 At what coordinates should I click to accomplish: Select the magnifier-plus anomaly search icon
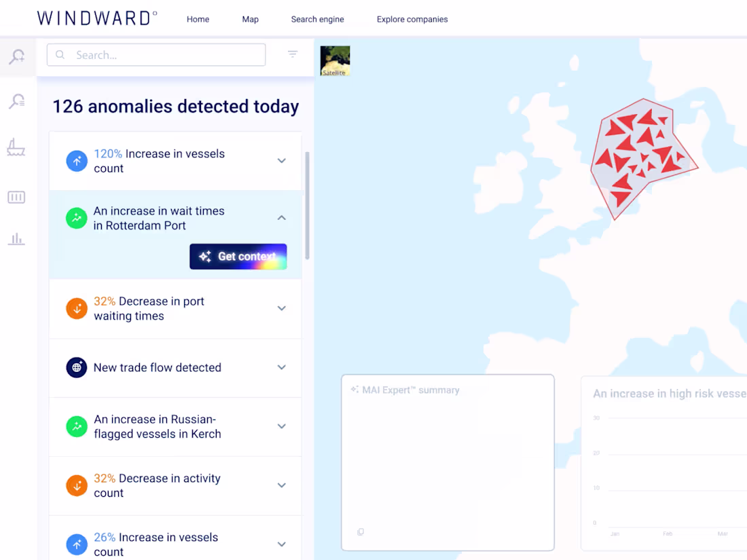(x=16, y=57)
